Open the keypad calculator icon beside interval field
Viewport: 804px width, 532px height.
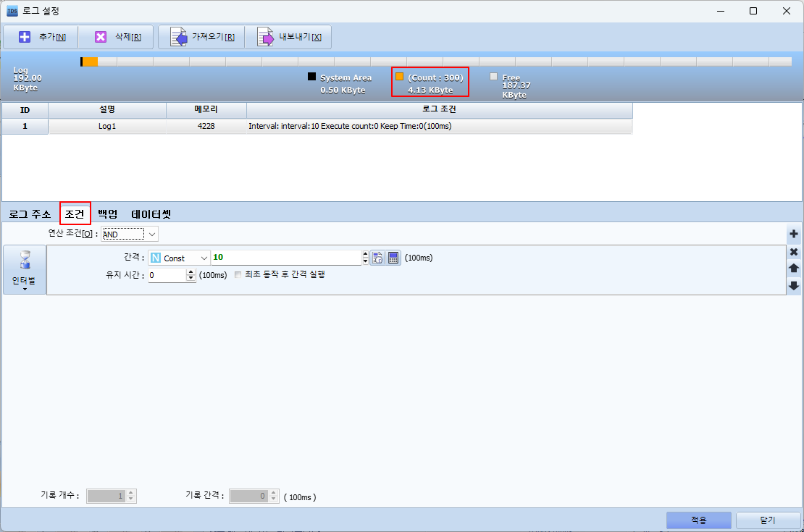(393, 258)
